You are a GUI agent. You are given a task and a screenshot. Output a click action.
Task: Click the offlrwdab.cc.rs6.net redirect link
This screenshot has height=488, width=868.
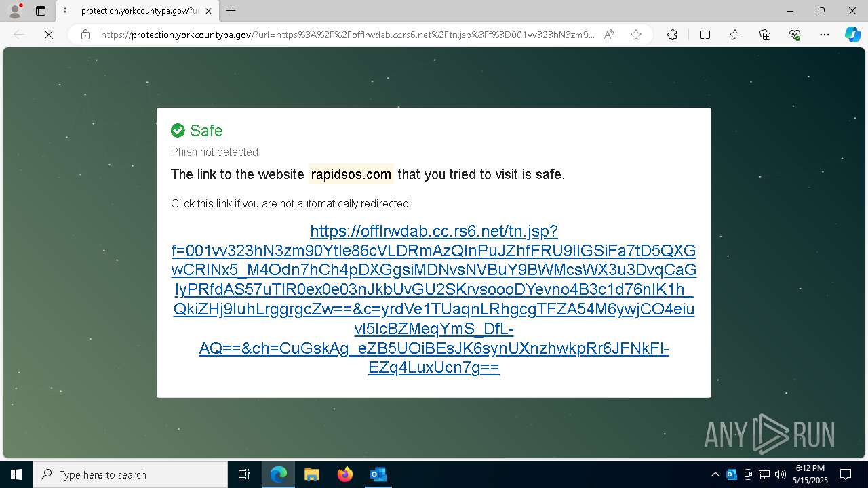(x=434, y=300)
